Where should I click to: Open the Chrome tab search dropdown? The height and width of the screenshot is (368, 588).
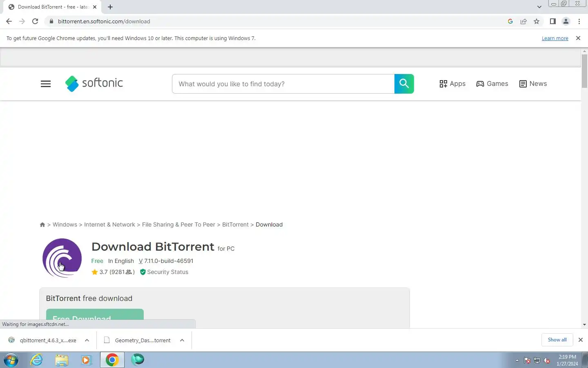point(539,7)
